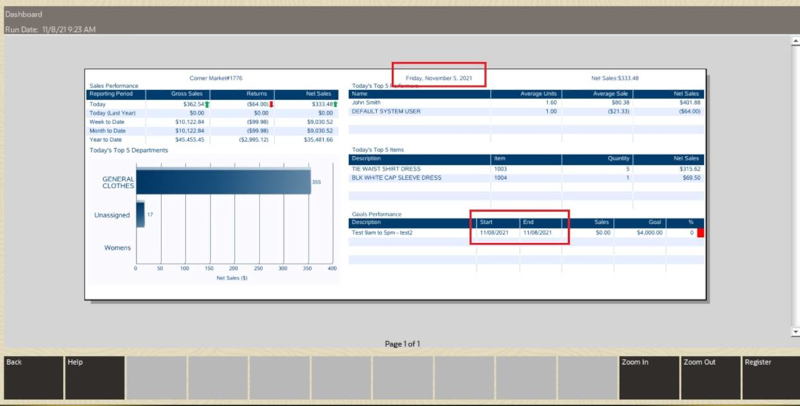Click the Year to Date row label
This screenshot has width=800, height=406.
point(106,140)
